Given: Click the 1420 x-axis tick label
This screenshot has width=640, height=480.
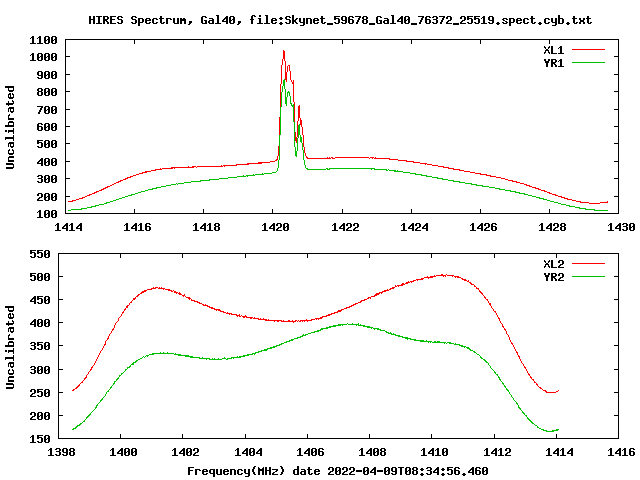Looking at the screenshot, I should (x=275, y=227).
